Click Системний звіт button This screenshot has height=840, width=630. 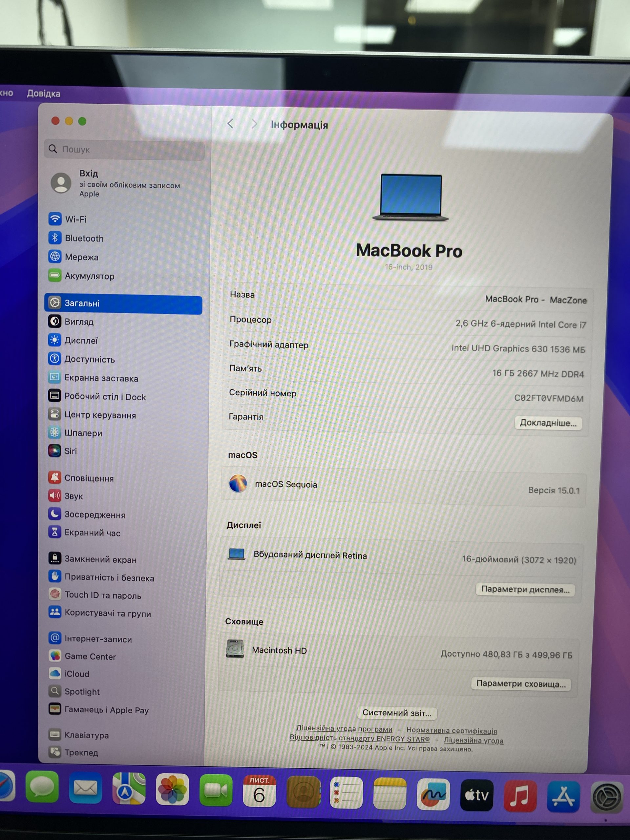pyautogui.click(x=397, y=713)
